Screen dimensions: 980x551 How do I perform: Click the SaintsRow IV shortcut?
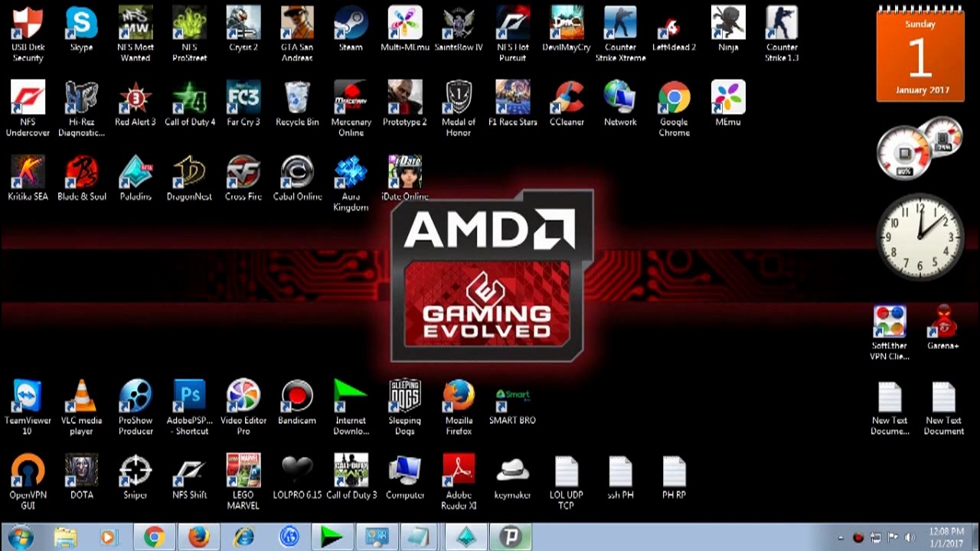459,29
